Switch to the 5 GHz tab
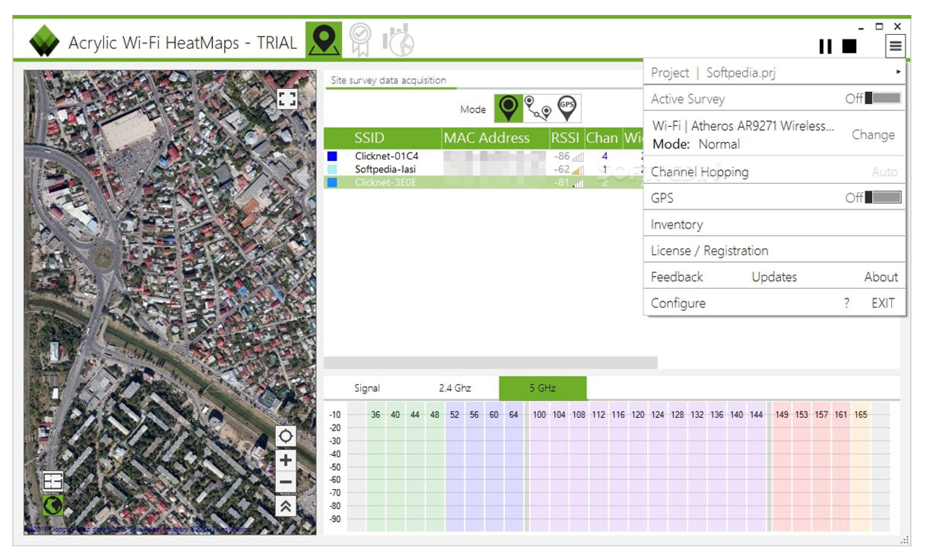 [543, 388]
